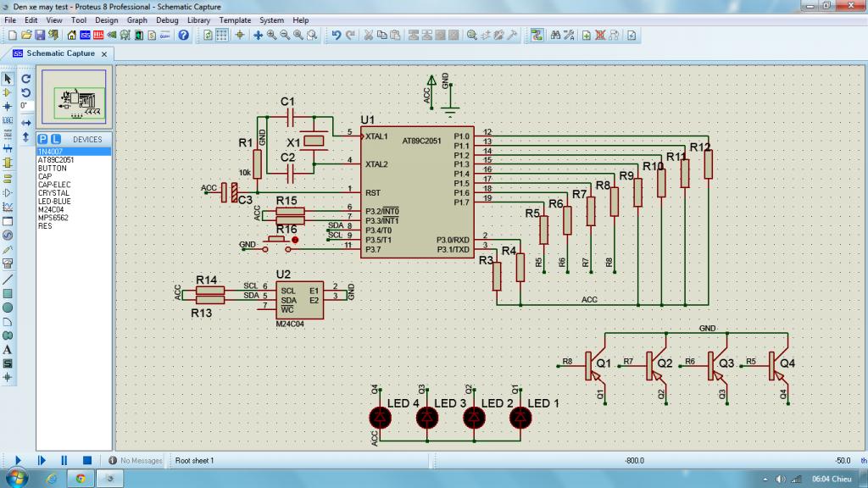
Task: Click the Zoom In magnifier icon
Action: point(272,36)
